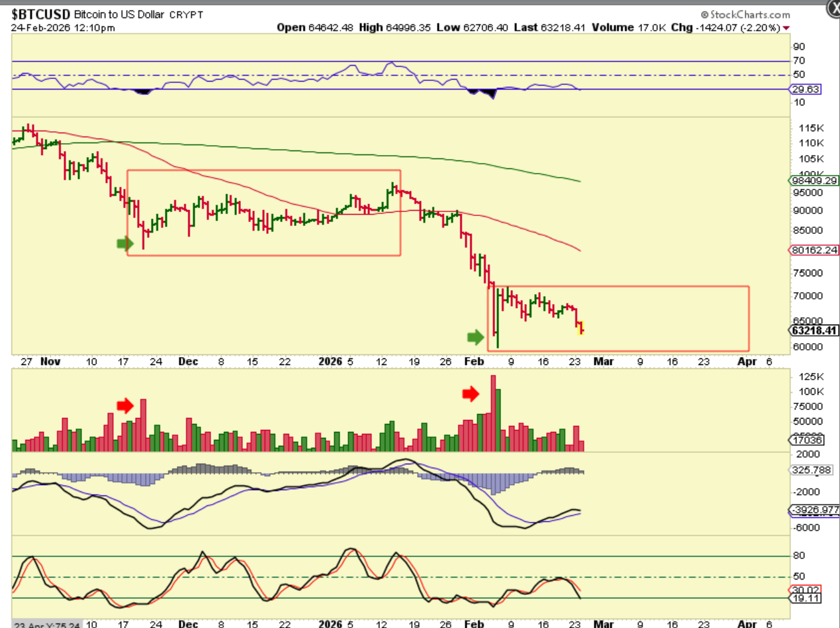Click the MACD value tag -3926.977
Image resolution: width=840 pixels, height=628 pixels.
point(814,510)
